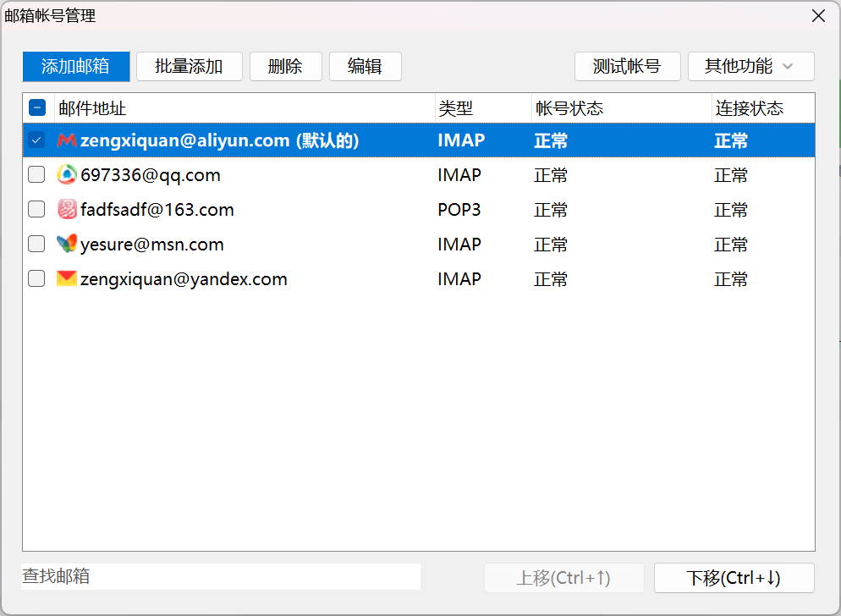
Task: Focus the 查找邮箱 search field
Action: [221, 576]
